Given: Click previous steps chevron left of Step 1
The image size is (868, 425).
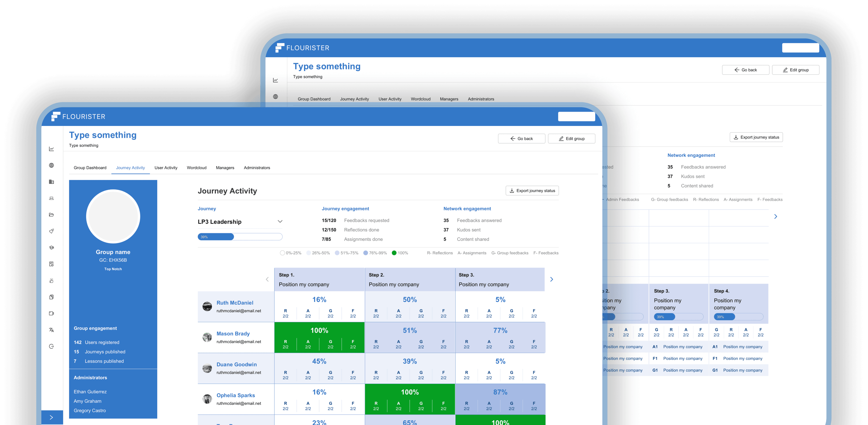Looking at the screenshot, I should [x=267, y=279].
